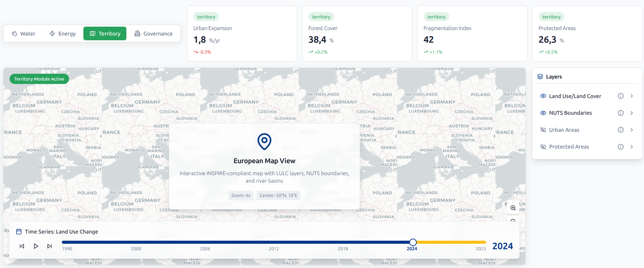Expand NUTS Boundaries layer options
The width and height of the screenshot is (644, 268).
pyautogui.click(x=632, y=113)
